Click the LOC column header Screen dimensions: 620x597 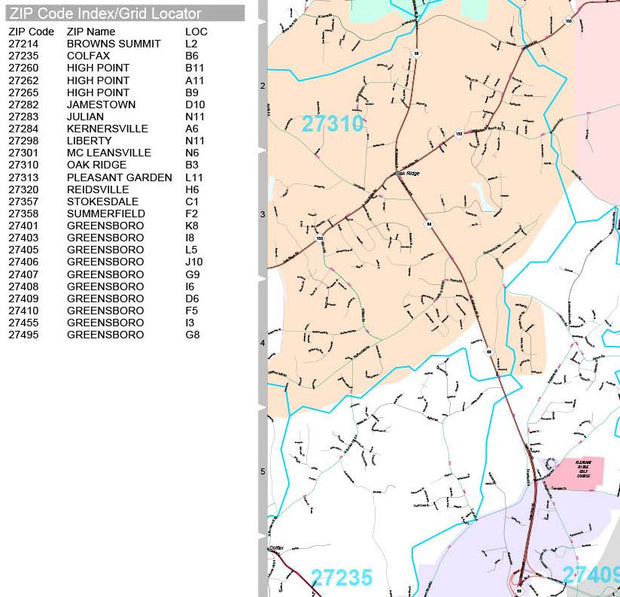pyautogui.click(x=196, y=32)
